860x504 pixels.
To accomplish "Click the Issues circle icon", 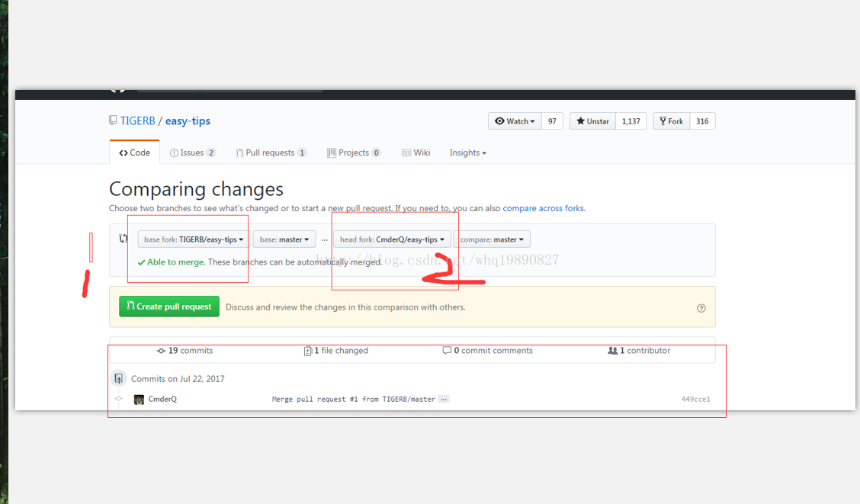I will [x=174, y=153].
